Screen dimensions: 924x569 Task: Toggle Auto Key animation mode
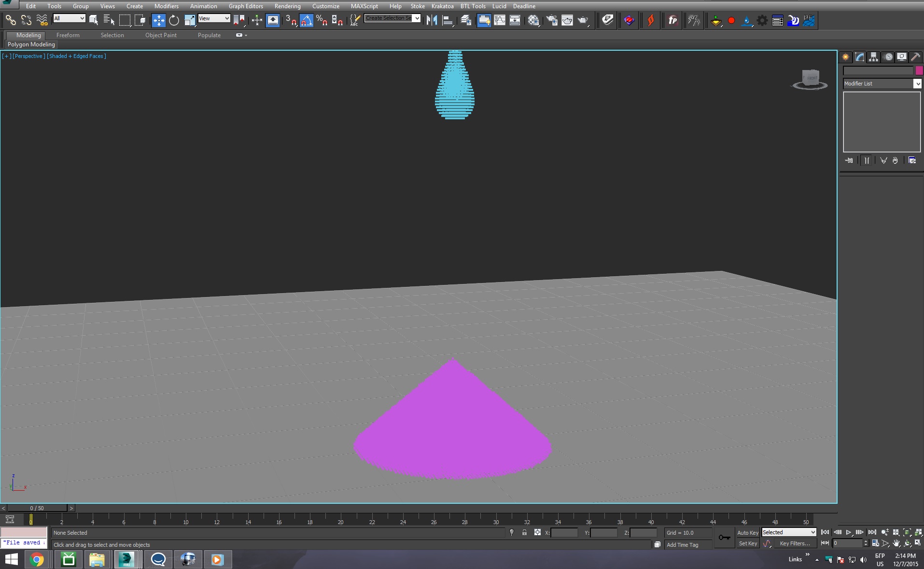[747, 533]
